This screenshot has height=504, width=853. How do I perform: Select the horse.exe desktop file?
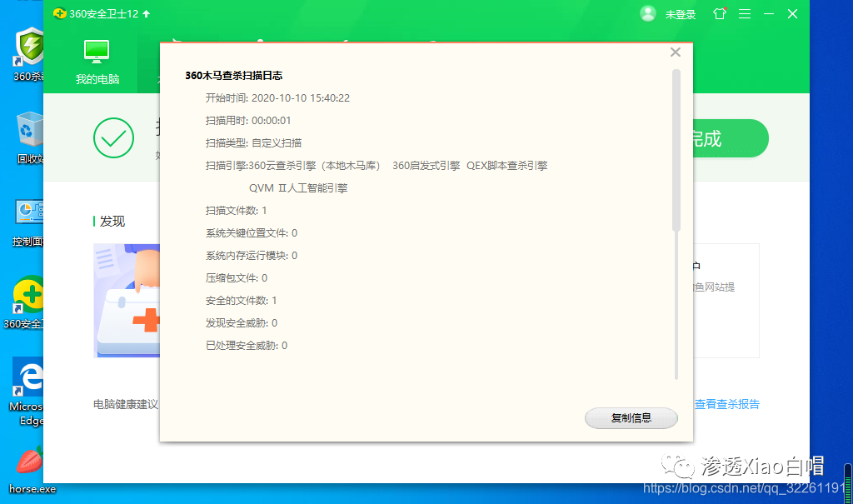(x=32, y=471)
